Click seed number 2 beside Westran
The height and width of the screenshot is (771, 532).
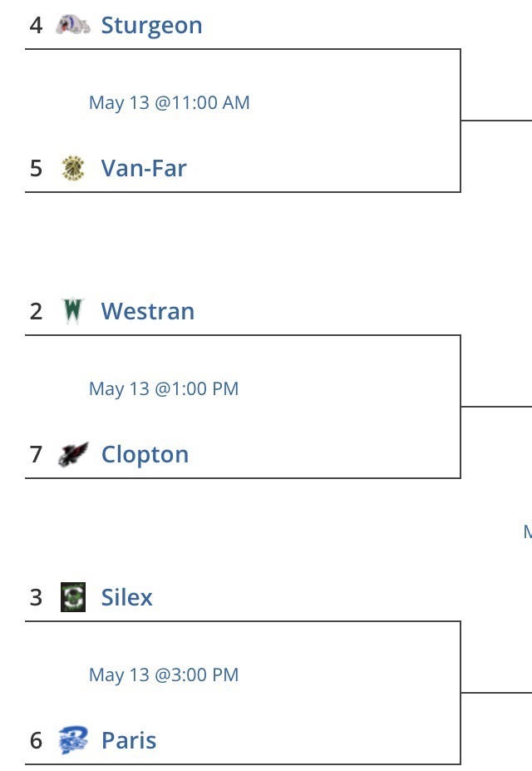[x=36, y=311]
